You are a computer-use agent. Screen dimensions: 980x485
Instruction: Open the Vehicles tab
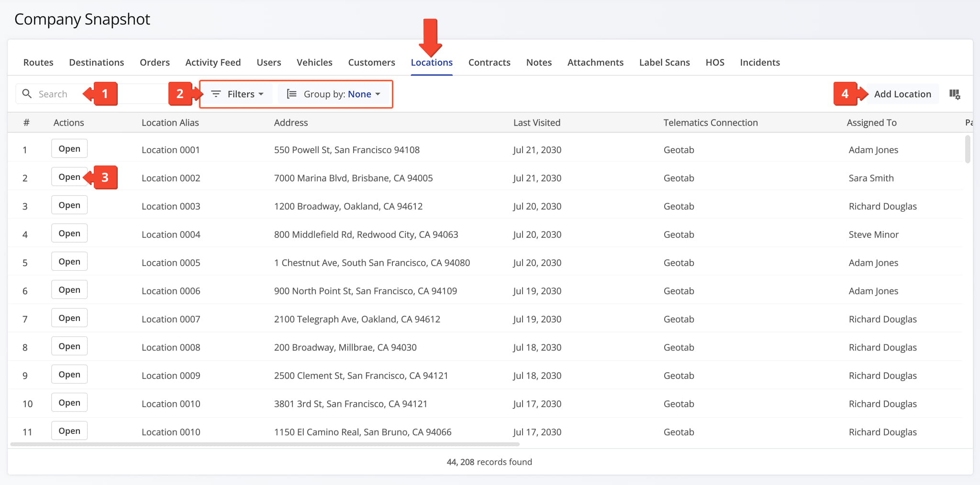tap(314, 62)
